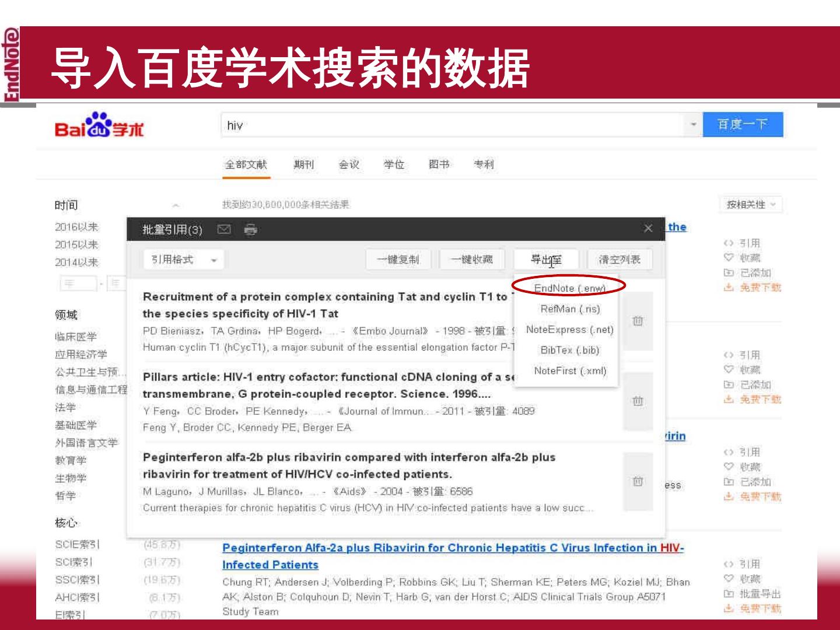Filter by SCI索引
Image resolution: width=840 pixels, height=630 pixels.
coord(73,562)
